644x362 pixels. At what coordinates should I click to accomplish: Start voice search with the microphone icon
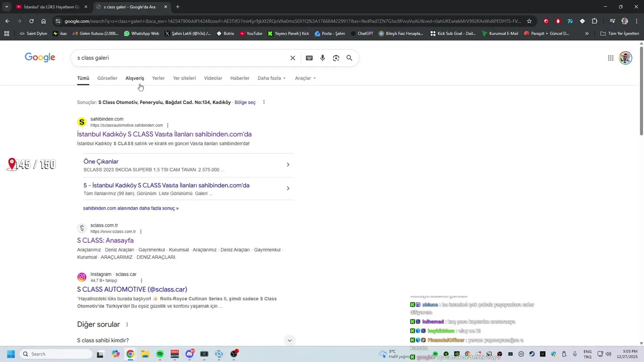click(x=323, y=58)
